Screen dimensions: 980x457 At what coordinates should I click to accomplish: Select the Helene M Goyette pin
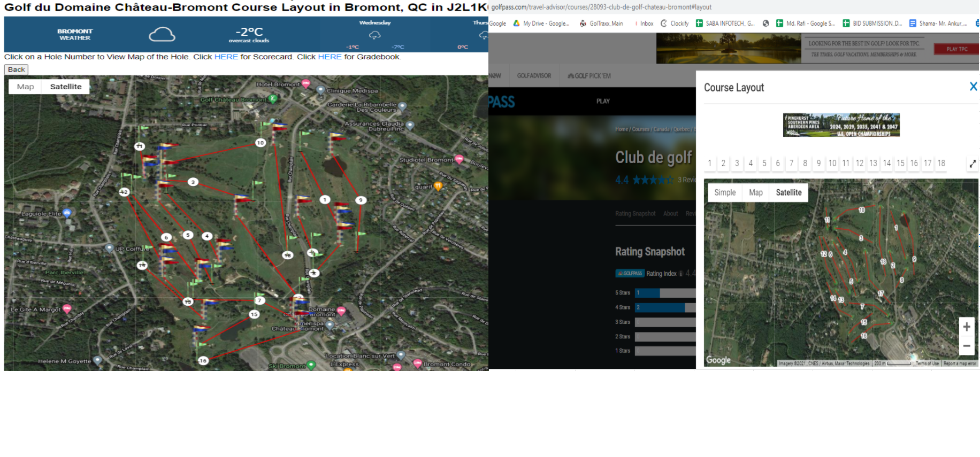point(97,360)
